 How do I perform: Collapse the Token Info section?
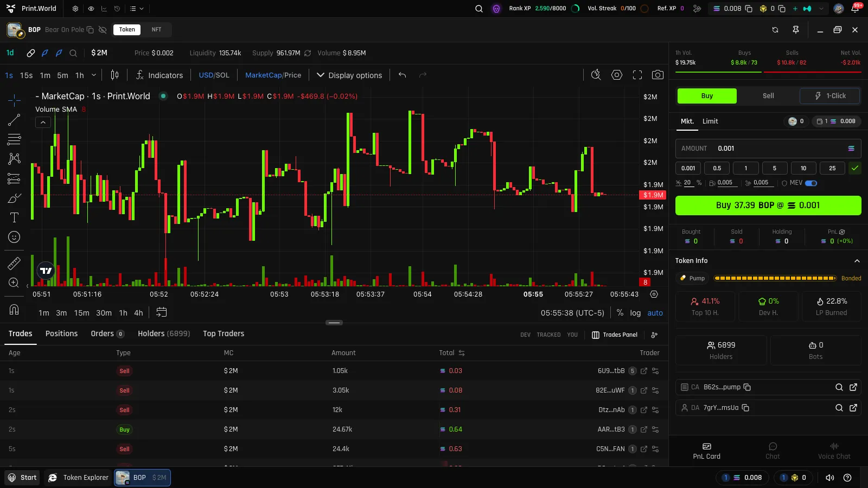pos(857,261)
